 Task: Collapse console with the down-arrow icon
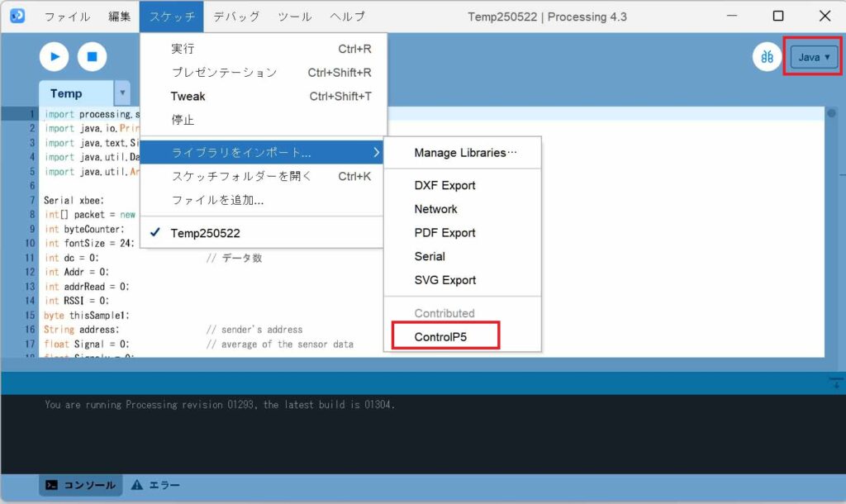tap(836, 383)
